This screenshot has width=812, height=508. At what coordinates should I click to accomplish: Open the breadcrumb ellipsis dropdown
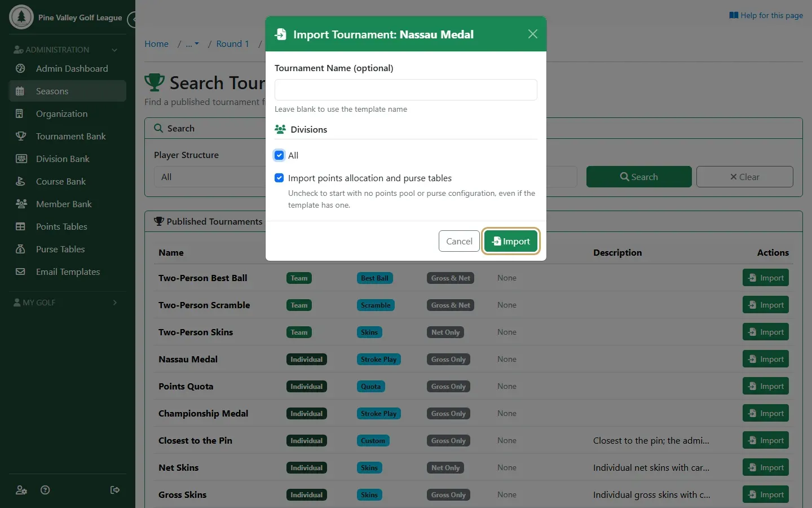[192, 43]
